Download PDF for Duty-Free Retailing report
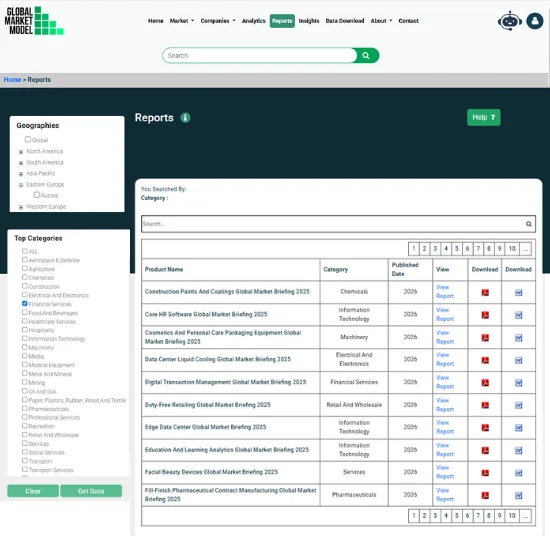Image resolution: width=550 pixels, height=550 pixels. 485,405
